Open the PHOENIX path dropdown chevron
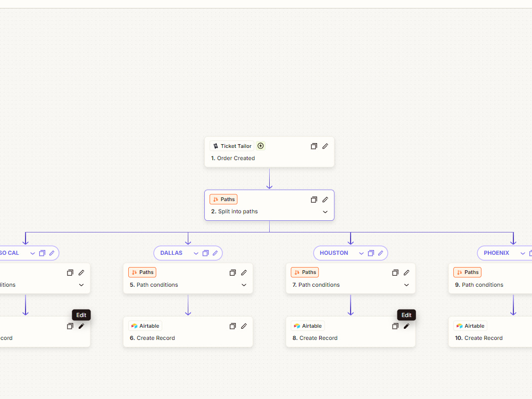 point(523,253)
